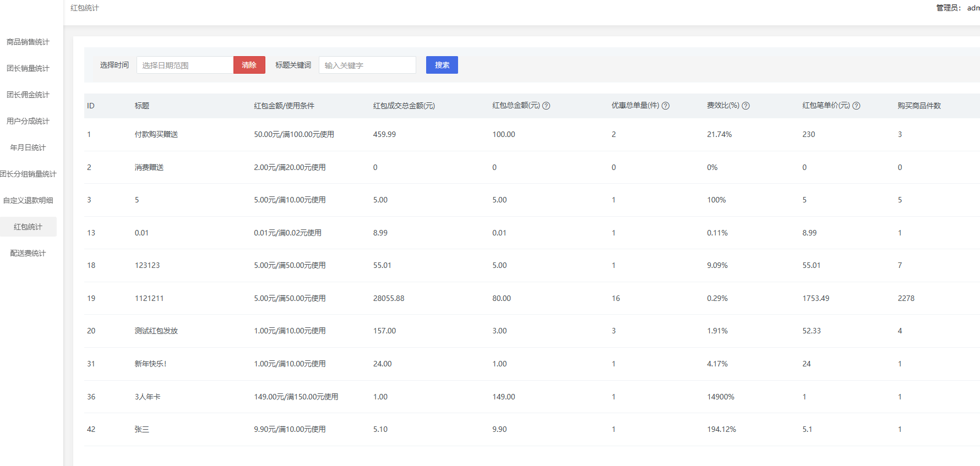The image size is (980, 466).
Task: Open 商品销售统计 in the sidebar
Action: 28,42
